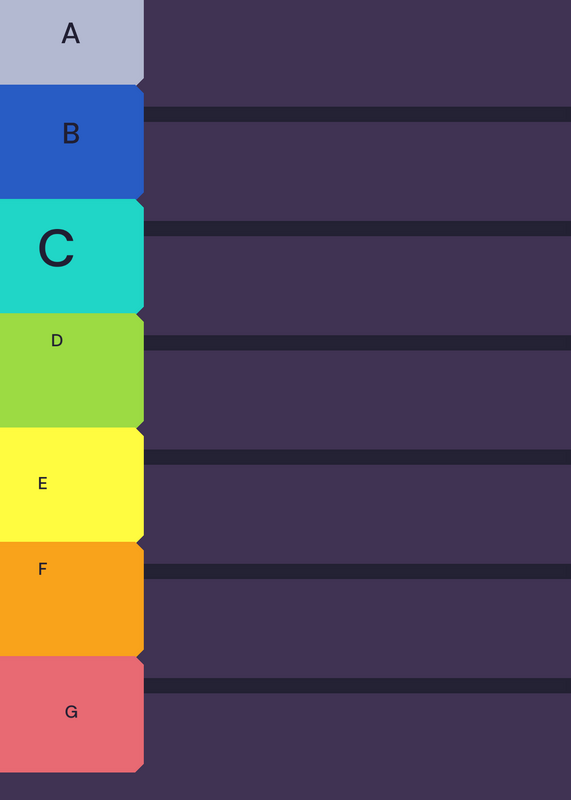Select the divider bar between rows B and C
Screen dimensions: 571x800
tap(357, 229)
